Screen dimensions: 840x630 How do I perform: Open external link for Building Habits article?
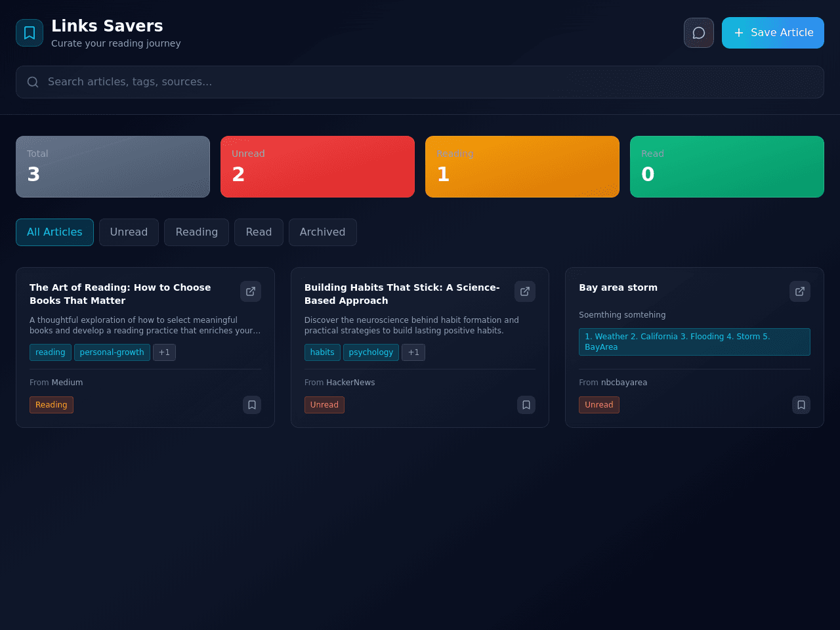525,291
